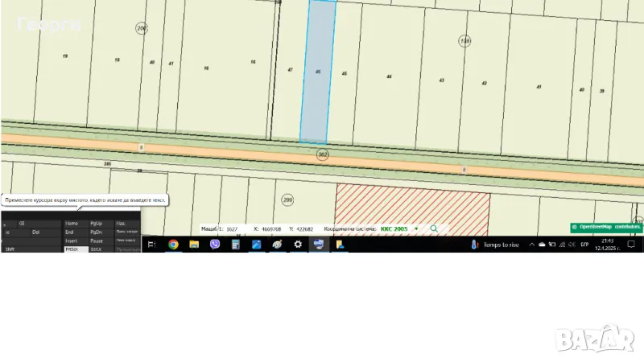Open Google Chrome from the taskbar
This screenshot has width=644, height=362.
(x=173, y=245)
